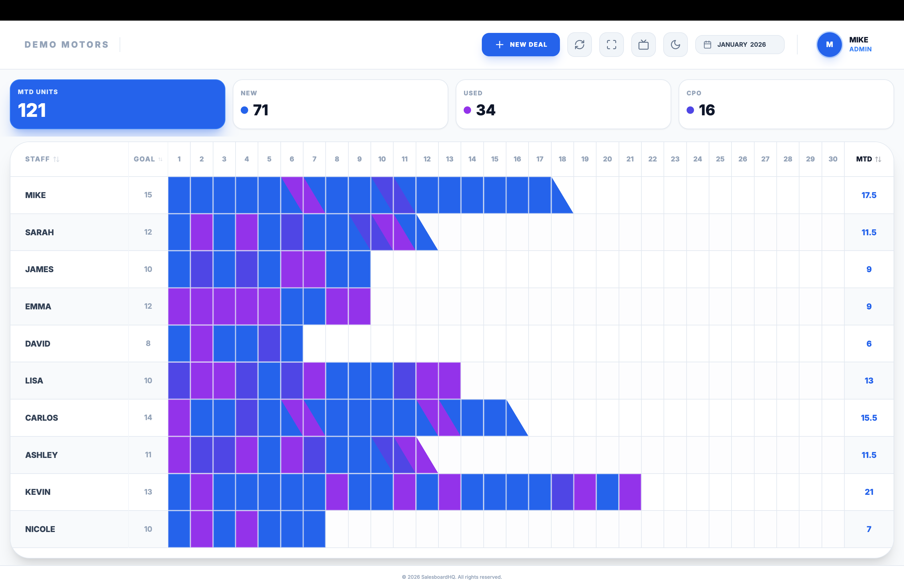Viewport: 904px width, 588px height.
Task: Open the ADMIN link under Mike
Action: [860, 50]
